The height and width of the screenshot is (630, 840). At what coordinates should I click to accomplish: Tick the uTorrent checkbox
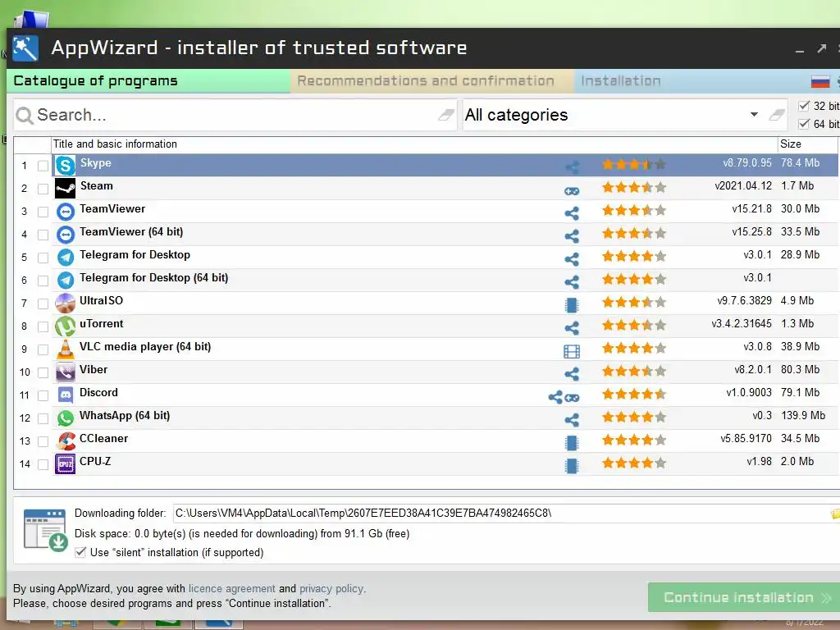[43, 326]
